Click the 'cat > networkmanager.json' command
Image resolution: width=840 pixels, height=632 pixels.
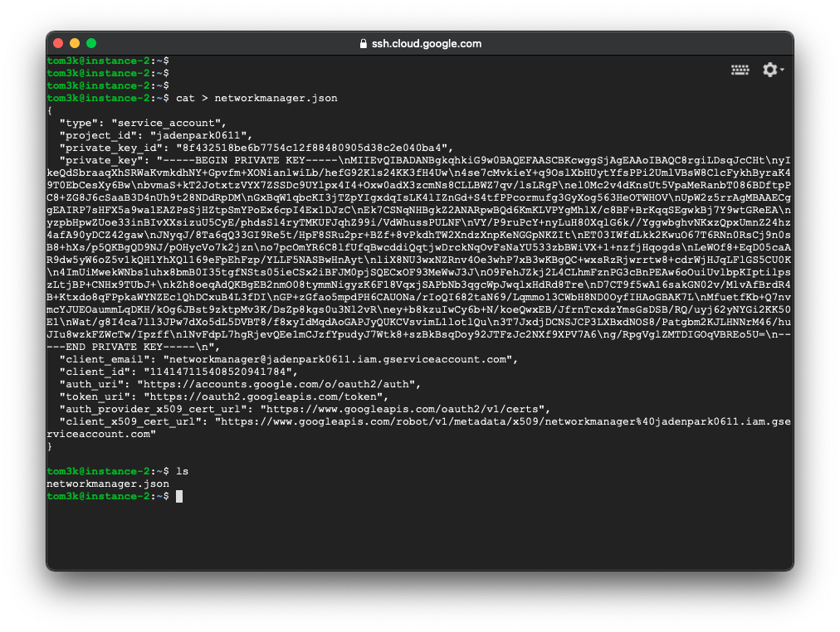pyautogui.click(x=256, y=99)
